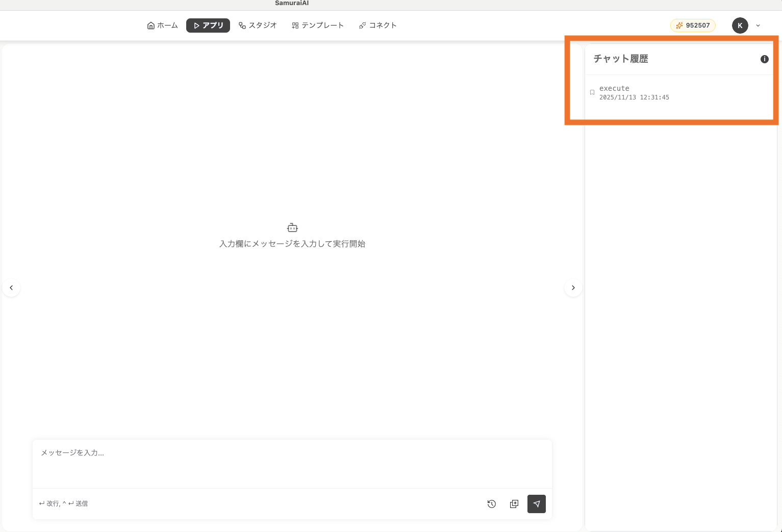This screenshot has width=782, height=532.
Task: Open message history via the clock icon
Action: coord(491,503)
